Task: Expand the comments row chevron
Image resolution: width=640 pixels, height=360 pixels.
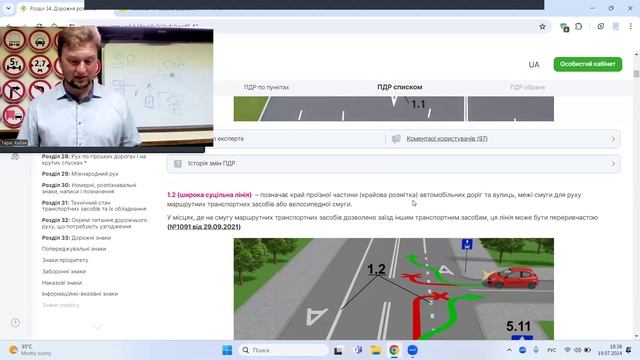Action: pos(613,139)
